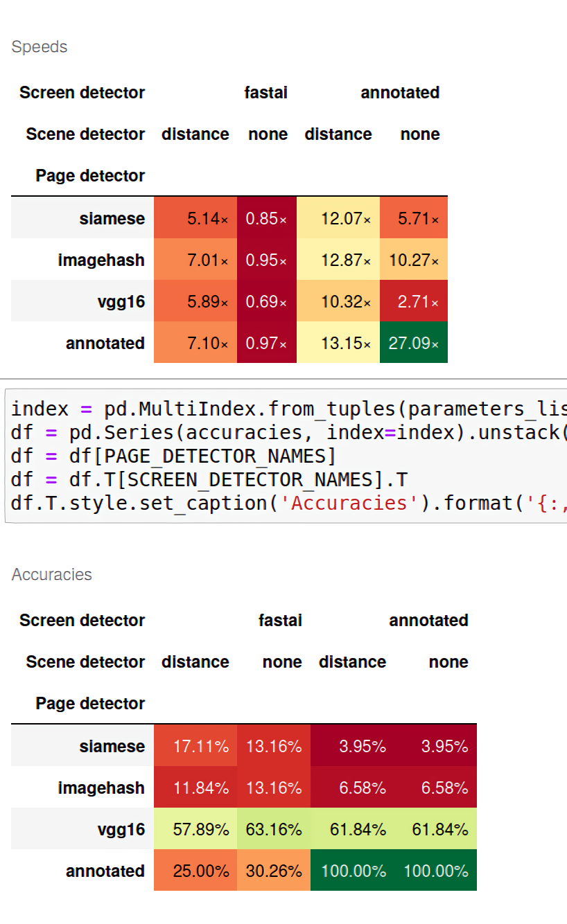
Task: Click 'vgg16' row label in Accuracies table
Action: tap(122, 830)
